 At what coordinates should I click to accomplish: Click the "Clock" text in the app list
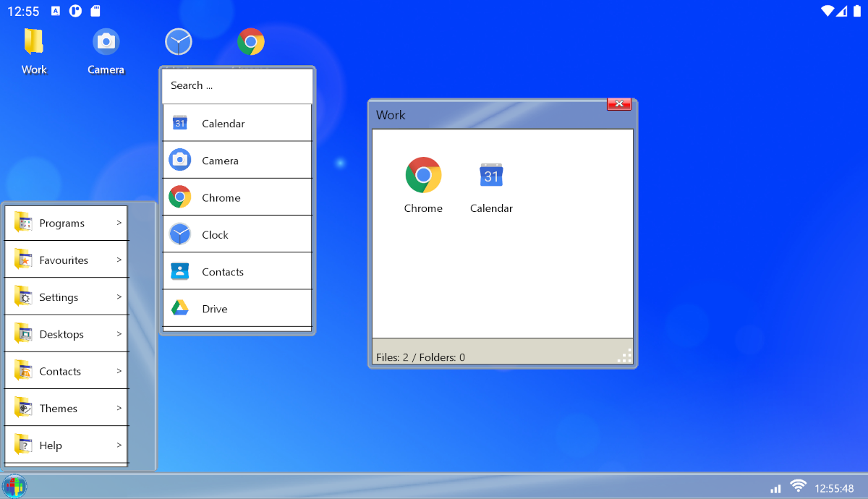(x=216, y=235)
